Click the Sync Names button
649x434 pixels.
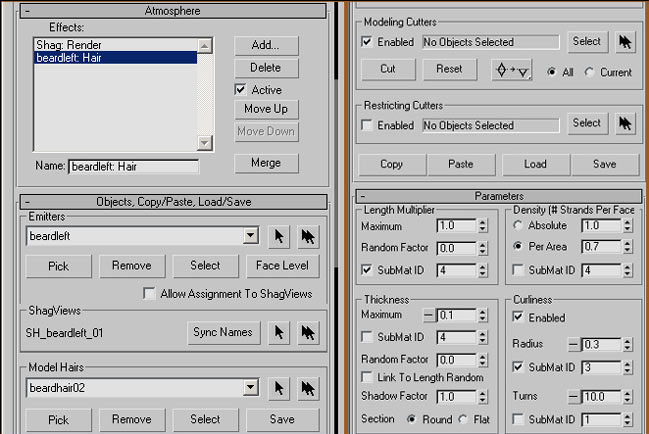[224, 332]
